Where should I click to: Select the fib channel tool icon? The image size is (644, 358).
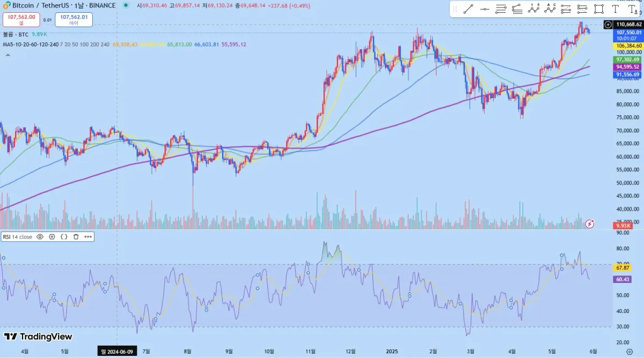517,9
